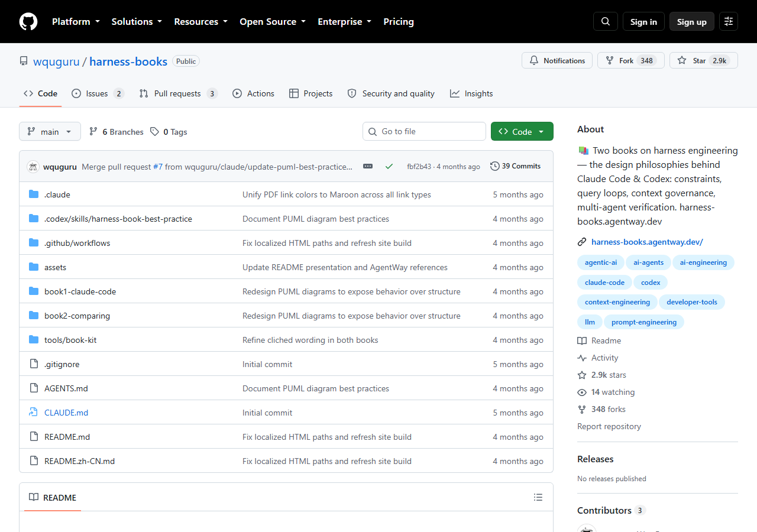Image resolution: width=757 pixels, height=532 pixels.
Task: Click the README.md file icon
Action: click(34, 437)
